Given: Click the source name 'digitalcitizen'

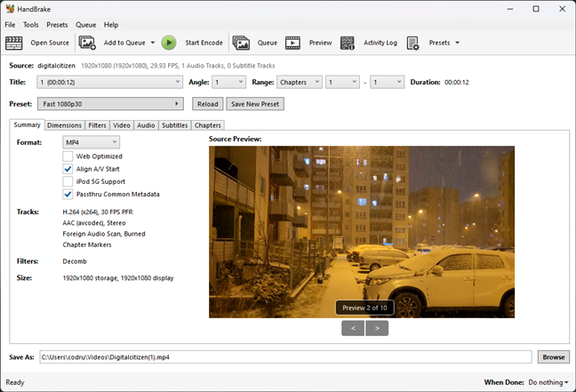Looking at the screenshot, I should click(x=56, y=66).
